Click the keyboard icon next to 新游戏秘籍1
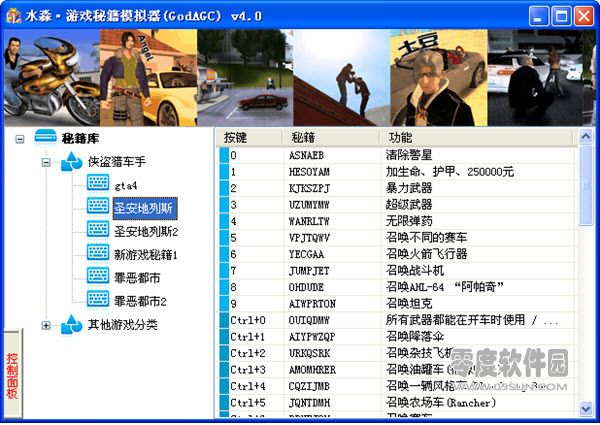Screen dimensions: 600x425 pos(98,252)
